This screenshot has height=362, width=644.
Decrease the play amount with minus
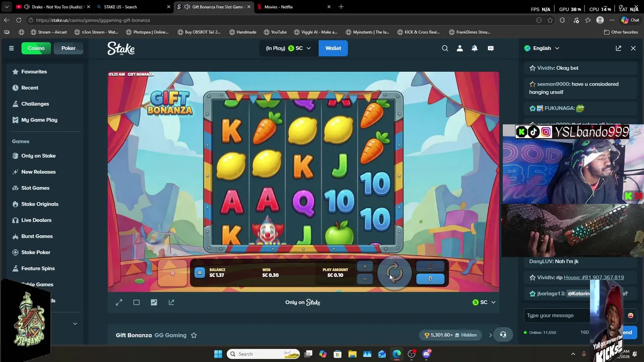pos(365,279)
